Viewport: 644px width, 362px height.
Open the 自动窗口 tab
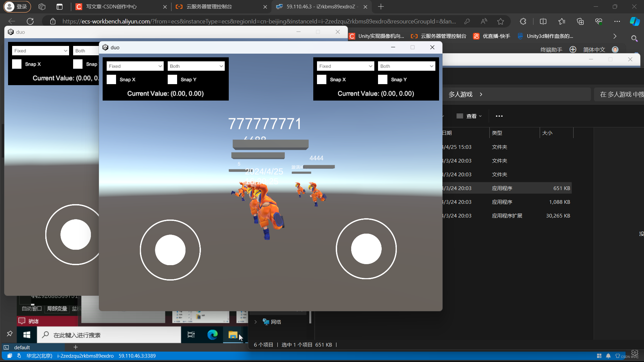[x=32, y=309]
